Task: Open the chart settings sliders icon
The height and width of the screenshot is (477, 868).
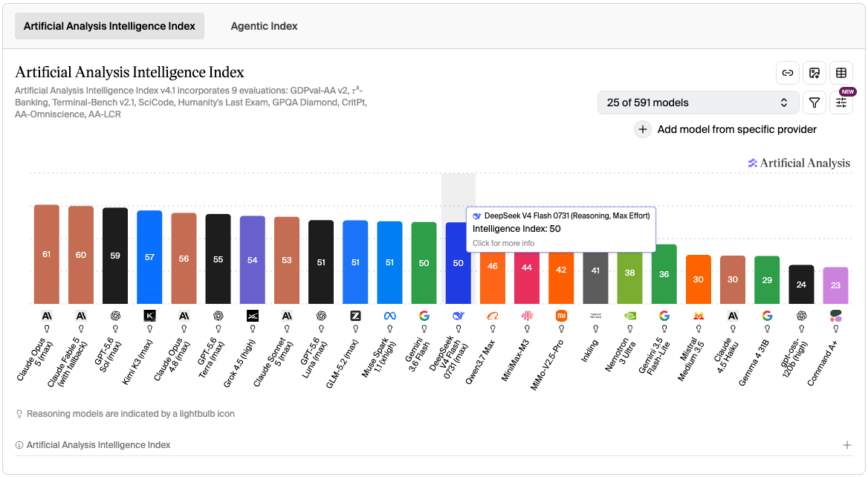Action: point(841,103)
